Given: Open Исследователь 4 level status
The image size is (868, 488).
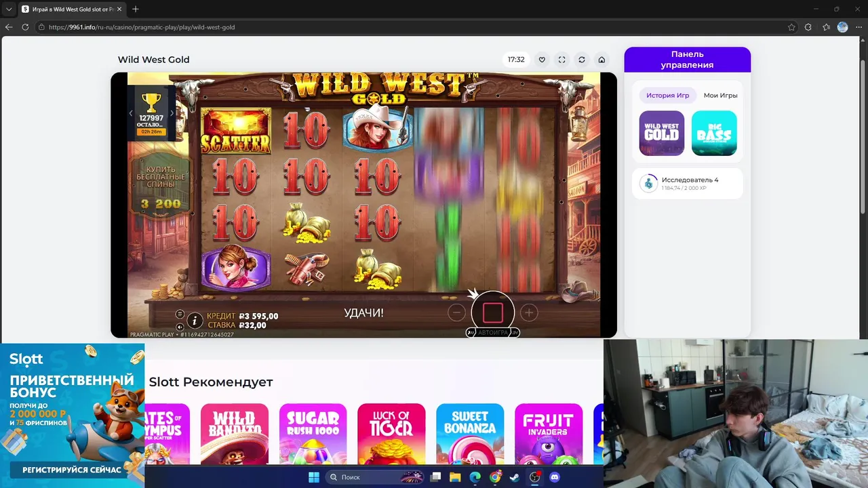Looking at the screenshot, I should pos(688,183).
